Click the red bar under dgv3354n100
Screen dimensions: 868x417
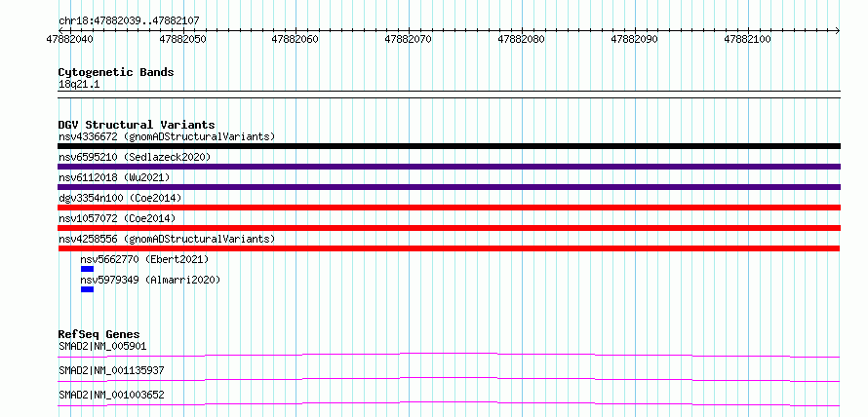click(x=449, y=208)
